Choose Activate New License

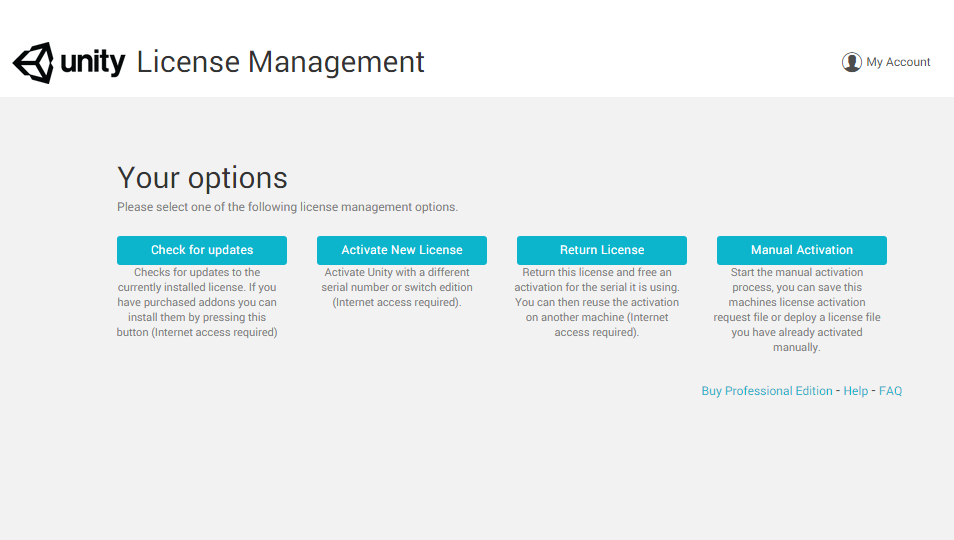pyautogui.click(x=402, y=250)
